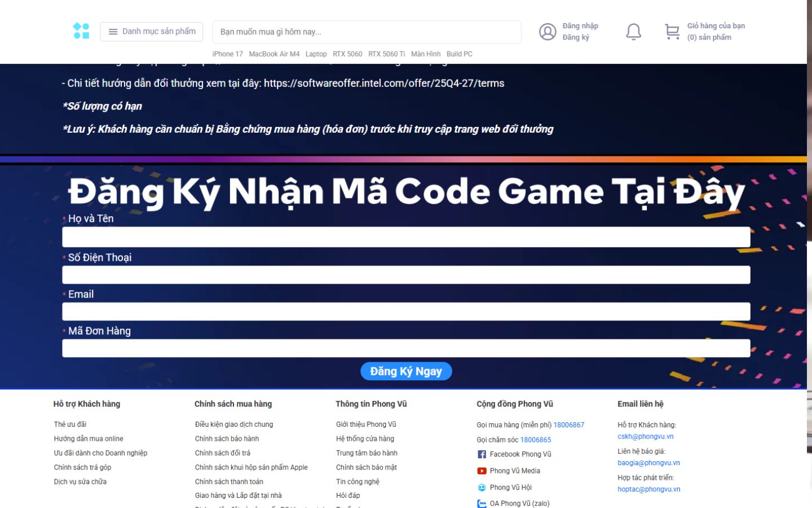Click the Họ và Tên input field

[x=405, y=237]
